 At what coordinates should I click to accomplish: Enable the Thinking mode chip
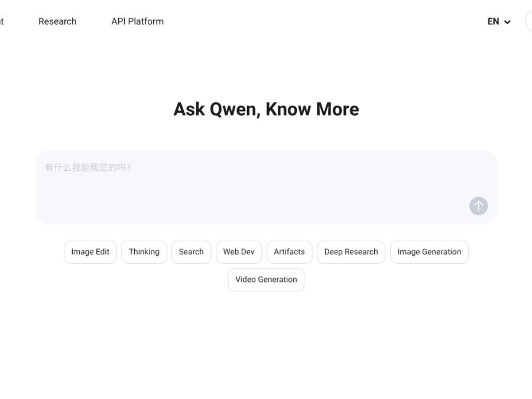144,252
